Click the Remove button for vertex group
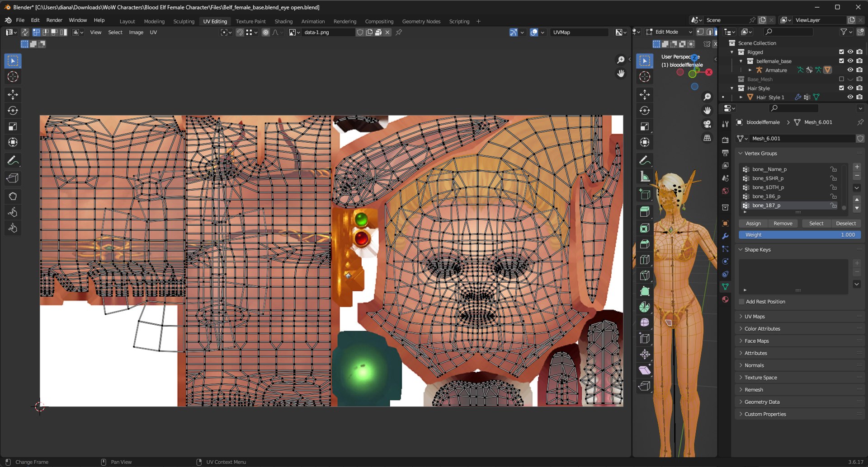 (783, 224)
